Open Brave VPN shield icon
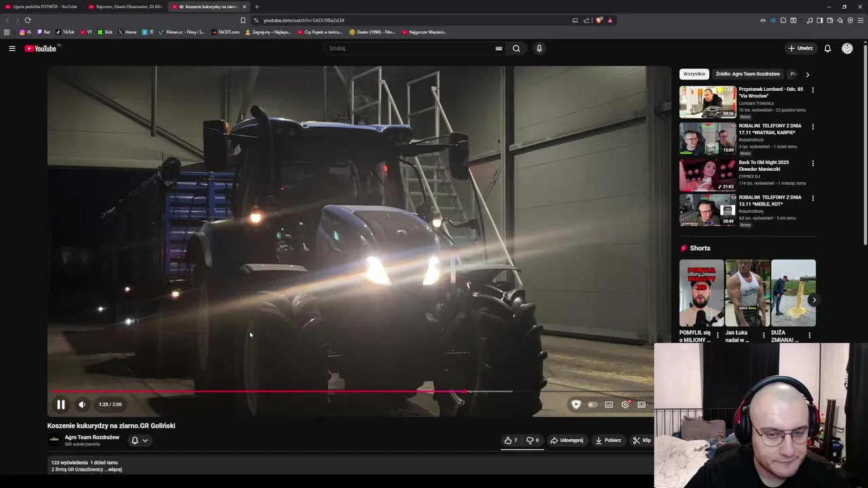868x488 pixels. click(850, 20)
